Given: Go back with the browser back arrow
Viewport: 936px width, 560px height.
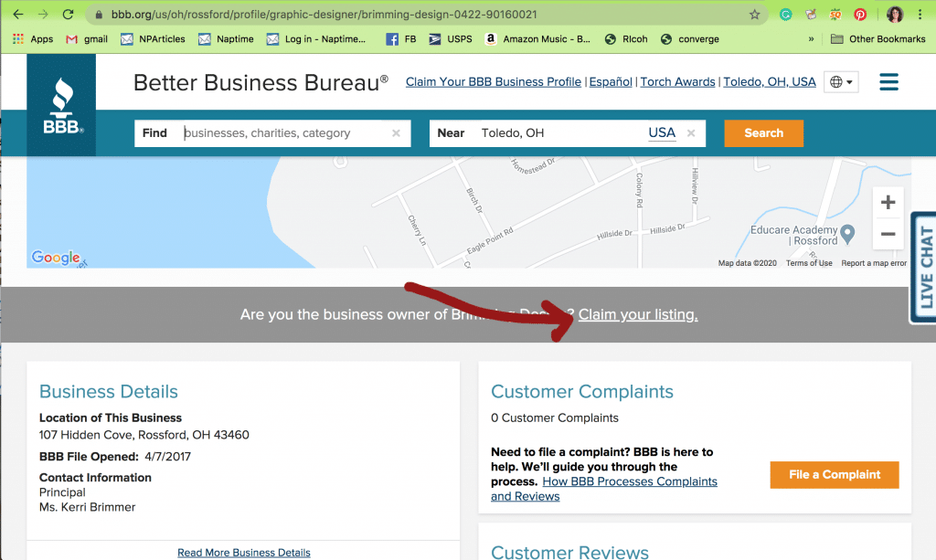Looking at the screenshot, I should coord(18,15).
